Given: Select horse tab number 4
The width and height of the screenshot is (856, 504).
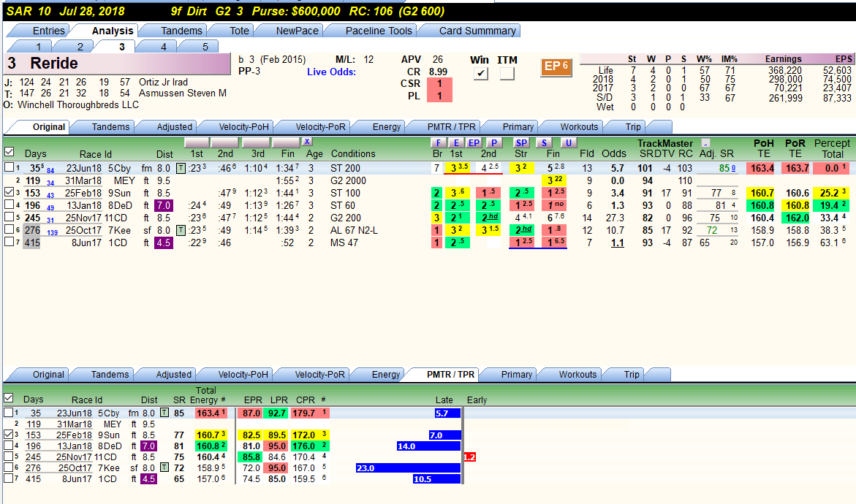Looking at the screenshot, I should click(x=163, y=47).
